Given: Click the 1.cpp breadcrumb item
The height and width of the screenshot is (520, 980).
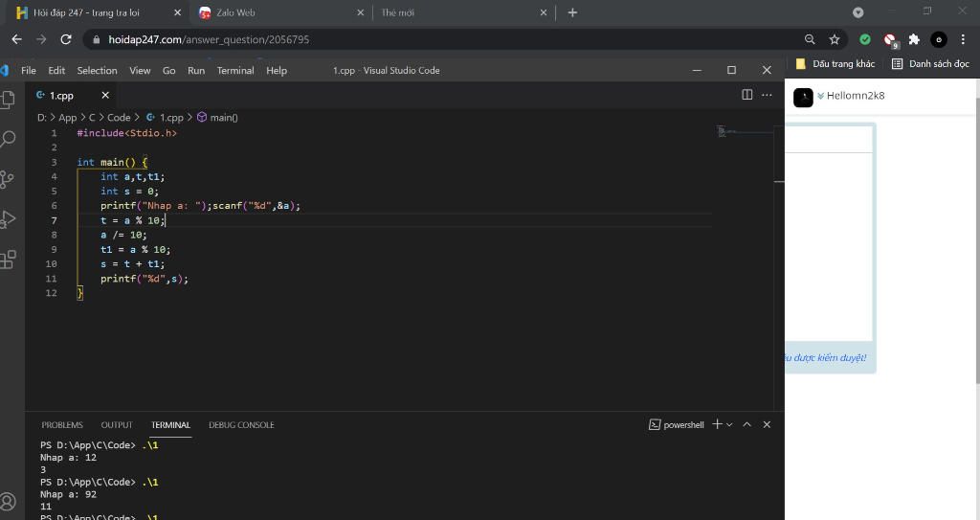Looking at the screenshot, I should click(x=166, y=118).
